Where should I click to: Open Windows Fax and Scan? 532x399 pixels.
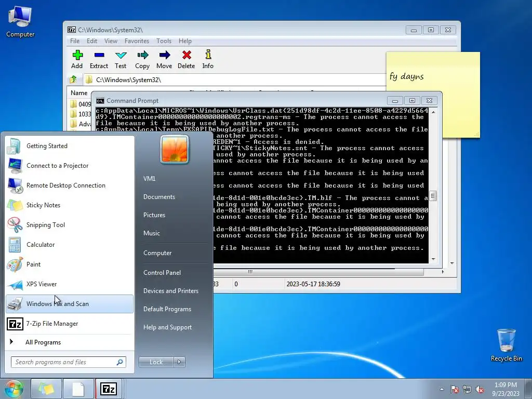tap(70, 303)
